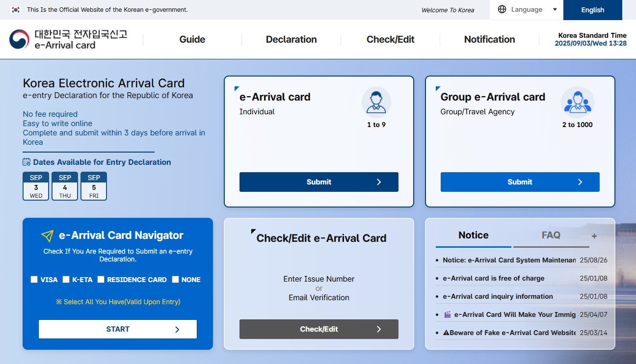The height and width of the screenshot is (364, 636).
Task: Enable the RESIDENCE CARD checkbox
Action: pyautogui.click(x=101, y=280)
